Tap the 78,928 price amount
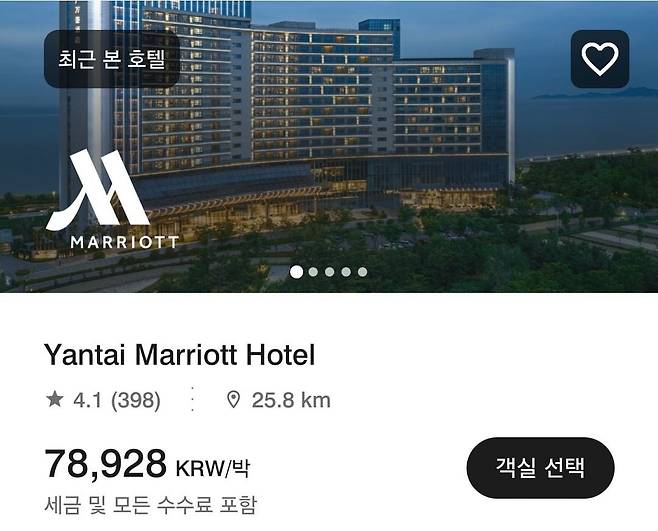The height and width of the screenshot is (531, 658). (x=106, y=464)
